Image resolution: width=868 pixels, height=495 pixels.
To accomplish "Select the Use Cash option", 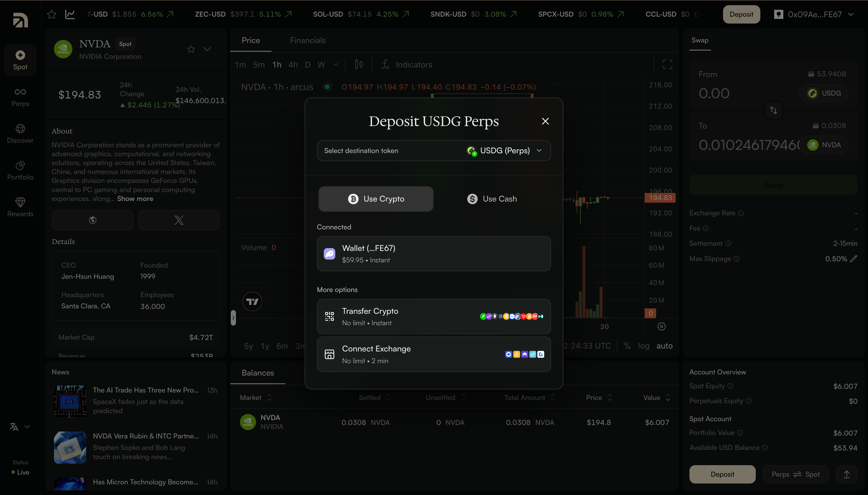I will (x=492, y=199).
